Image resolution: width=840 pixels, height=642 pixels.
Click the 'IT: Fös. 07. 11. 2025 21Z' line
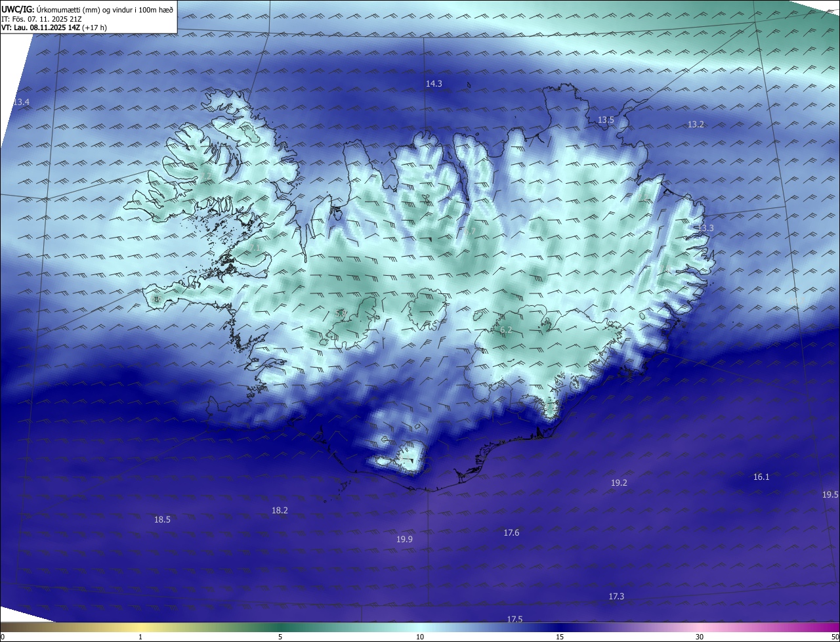tap(40, 19)
